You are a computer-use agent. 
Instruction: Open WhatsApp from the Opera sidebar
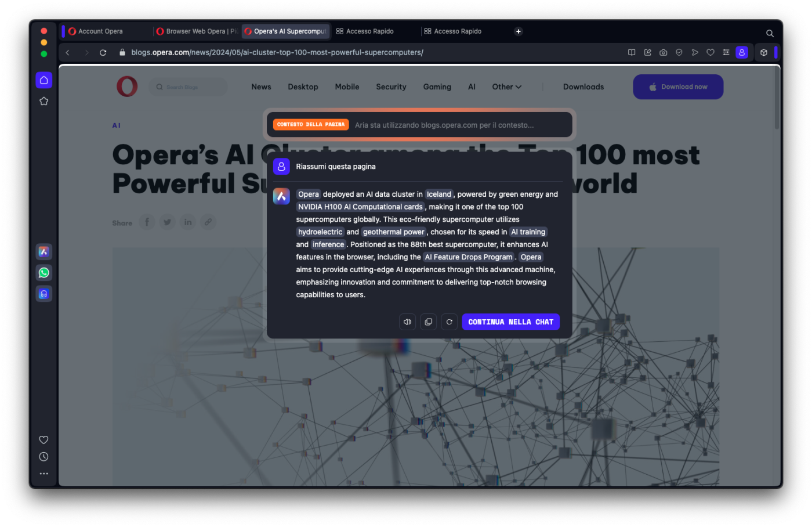tap(43, 273)
